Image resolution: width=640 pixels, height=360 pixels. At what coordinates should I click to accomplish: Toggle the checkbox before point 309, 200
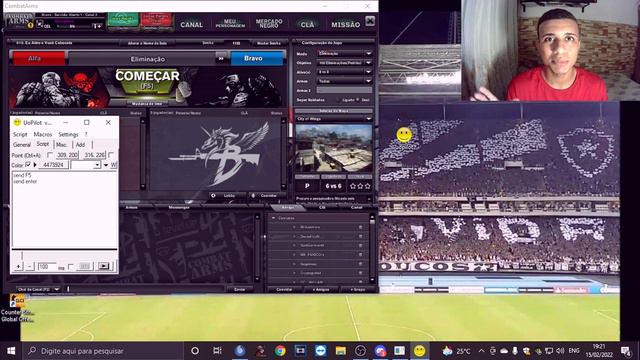(50, 155)
